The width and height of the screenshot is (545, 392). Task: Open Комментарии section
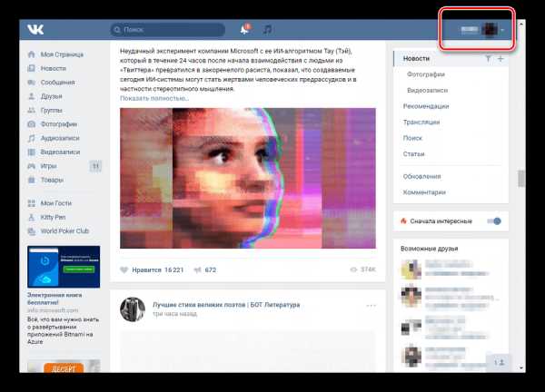[424, 192]
